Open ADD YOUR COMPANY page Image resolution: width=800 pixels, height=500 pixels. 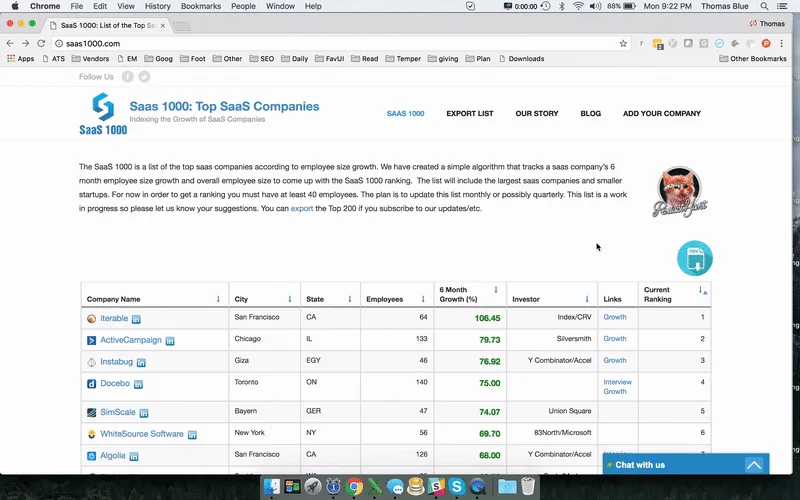tap(662, 113)
